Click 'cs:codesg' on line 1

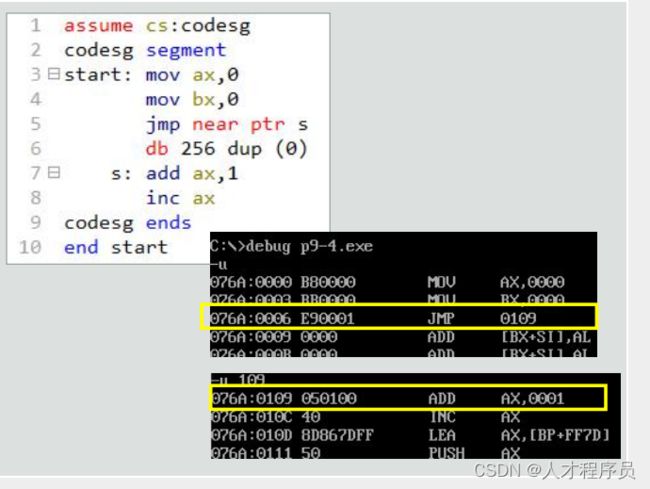pos(198,26)
